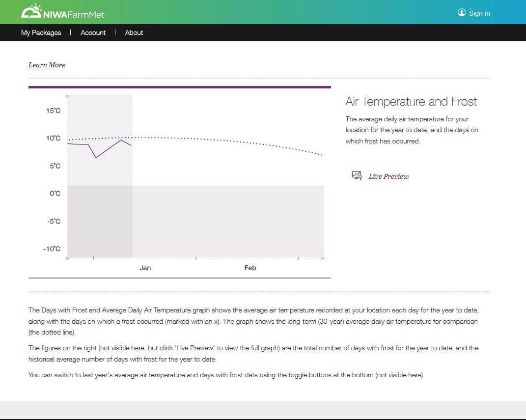Image resolution: width=526 pixels, height=420 pixels.
Task: Select the Jan label on the x-axis
Action: pyautogui.click(x=145, y=268)
